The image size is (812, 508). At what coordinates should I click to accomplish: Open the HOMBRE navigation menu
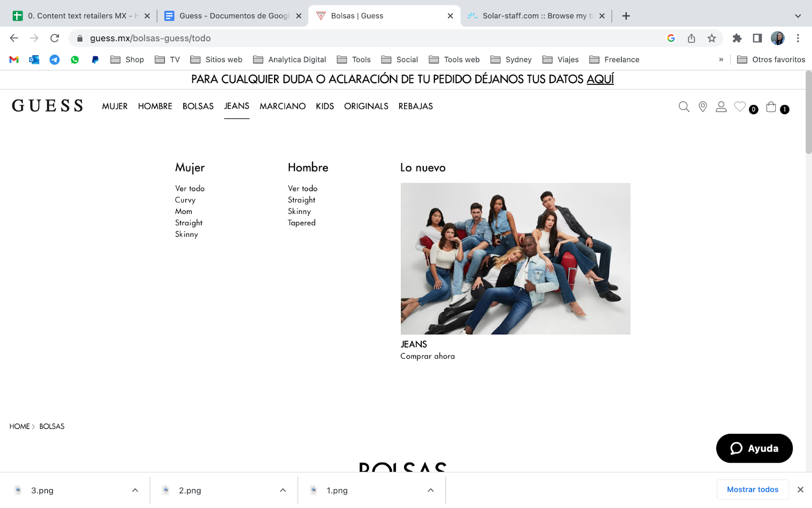[x=155, y=106]
